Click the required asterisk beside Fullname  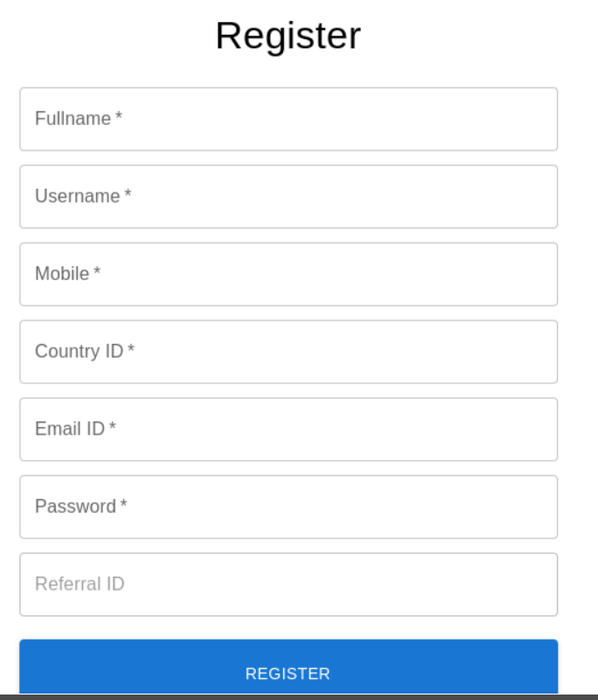click(x=119, y=118)
